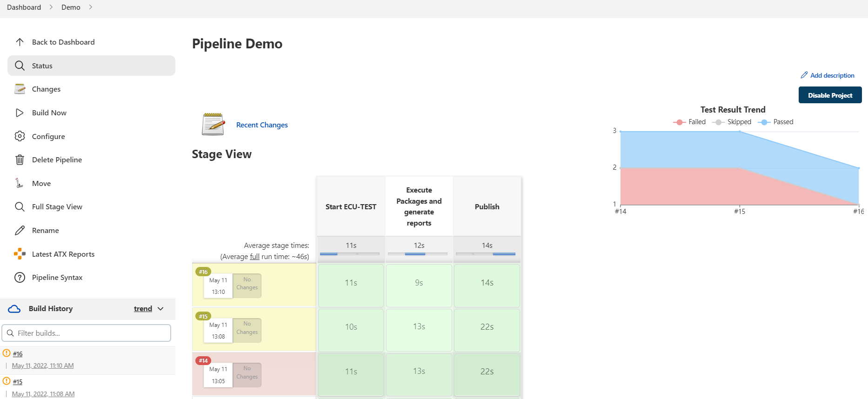This screenshot has width=868, height=399.
Task: Click the 10s Start ECU-TEST cell of build #15
Action: (351, 330)
